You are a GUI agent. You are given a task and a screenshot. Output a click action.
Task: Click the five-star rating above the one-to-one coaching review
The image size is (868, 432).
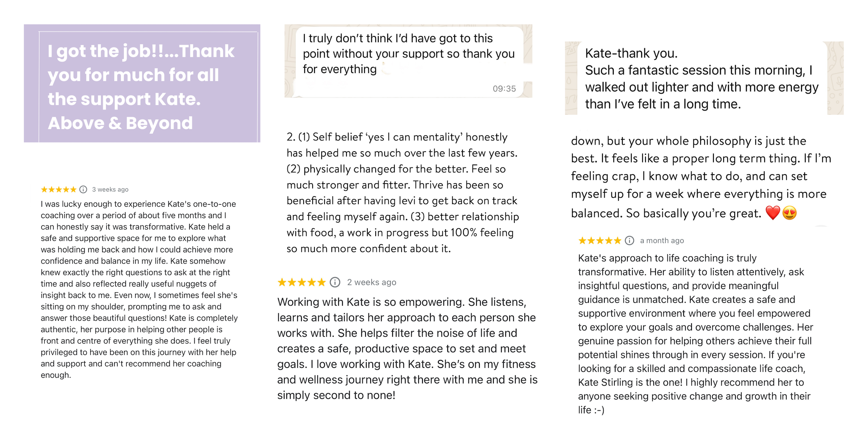[x=58, y=189]
